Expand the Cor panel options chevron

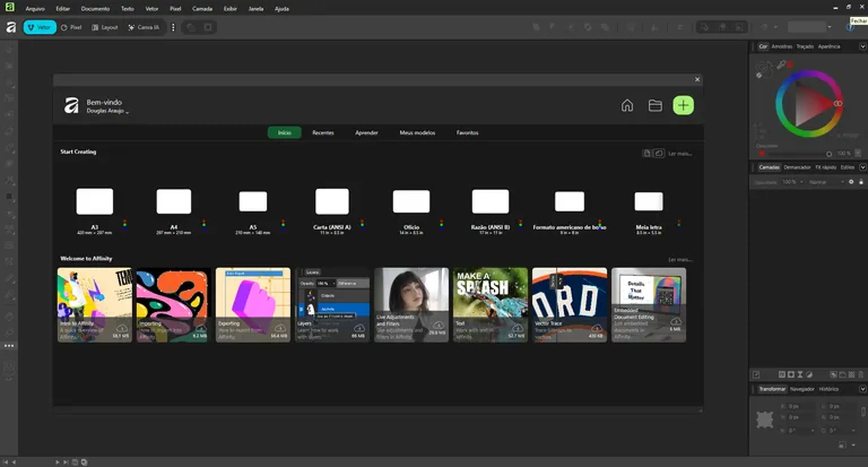tap(862, 47)
